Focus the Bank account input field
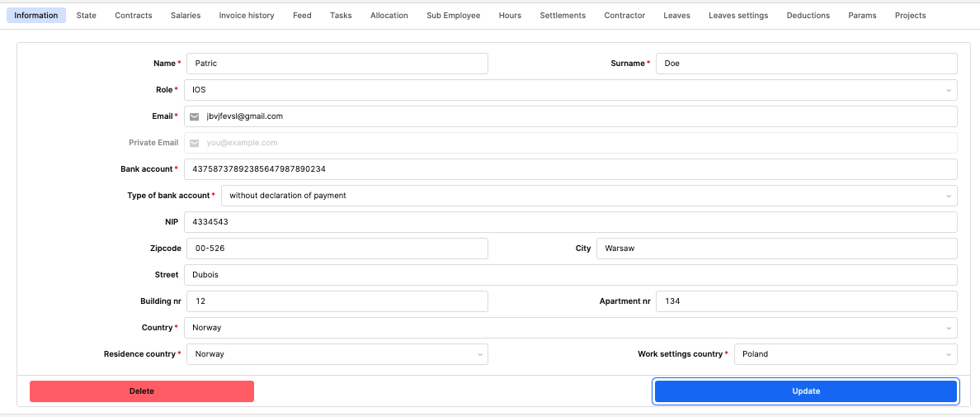The height and width of the screenshot is (417, 980). (x=569, y=169)
